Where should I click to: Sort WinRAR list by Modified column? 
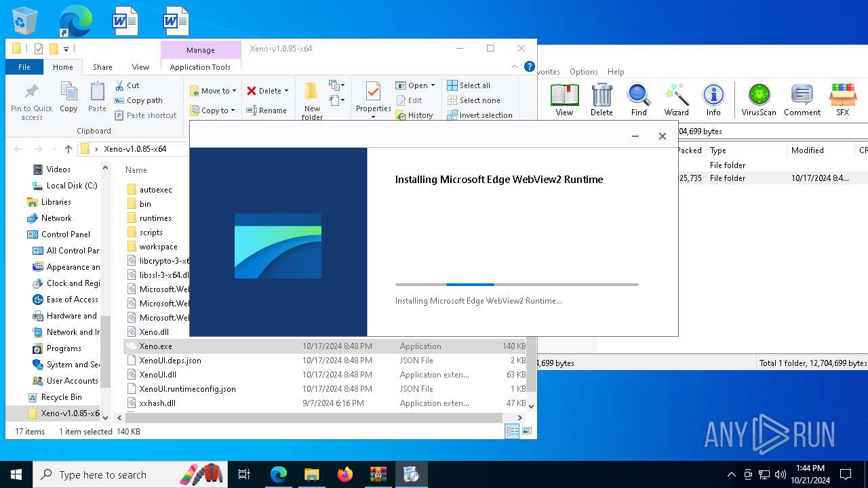point(807,150)
